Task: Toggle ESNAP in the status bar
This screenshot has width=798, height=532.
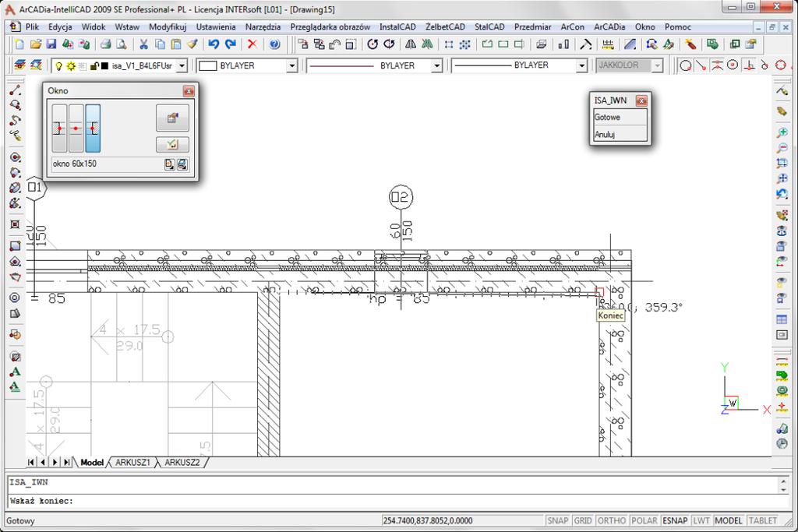Action: point(675,521)
